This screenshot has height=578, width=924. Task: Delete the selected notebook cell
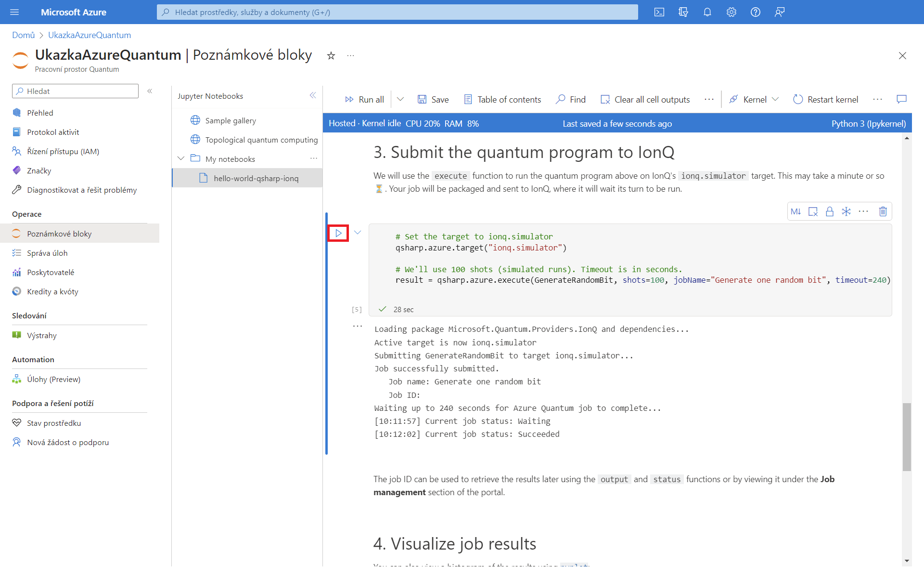[x=883, y=211]
